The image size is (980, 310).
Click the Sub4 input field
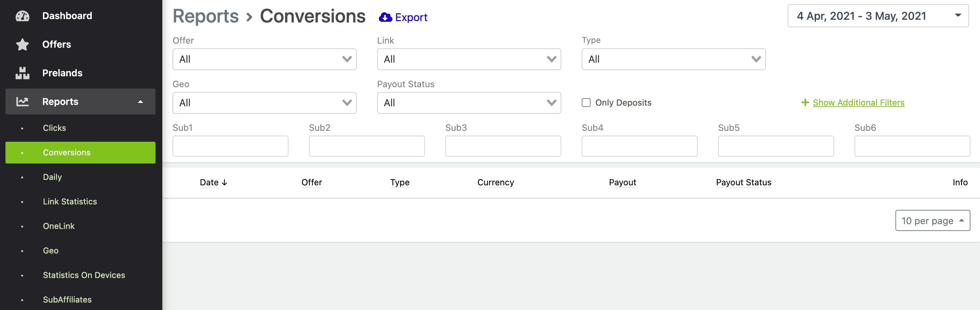coord(639,146)
